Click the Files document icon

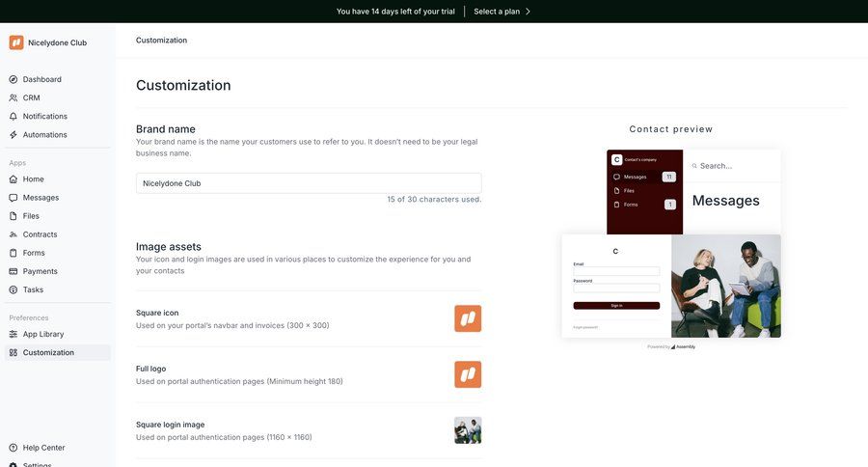tap(14, 216)
